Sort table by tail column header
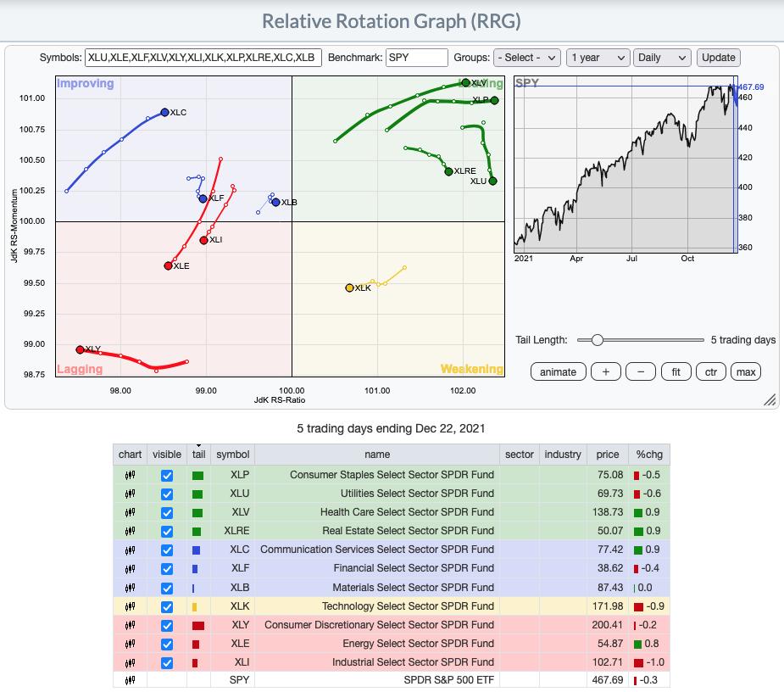This screenshot has height=692, width=784. (x=198, y=455)
